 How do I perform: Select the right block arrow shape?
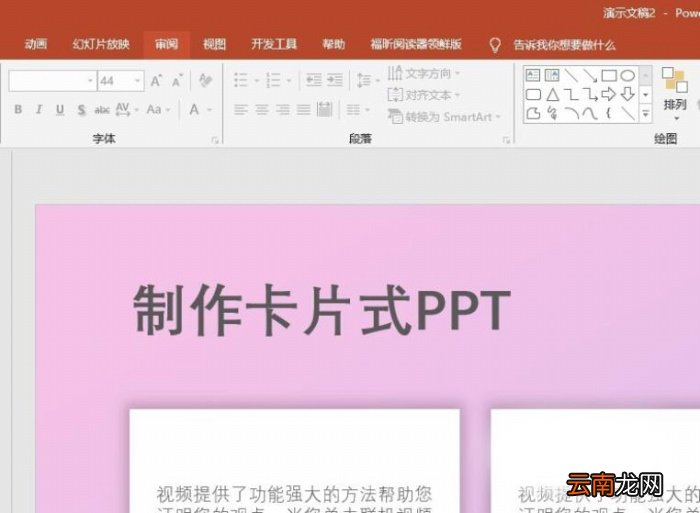[x=608, y=94]
